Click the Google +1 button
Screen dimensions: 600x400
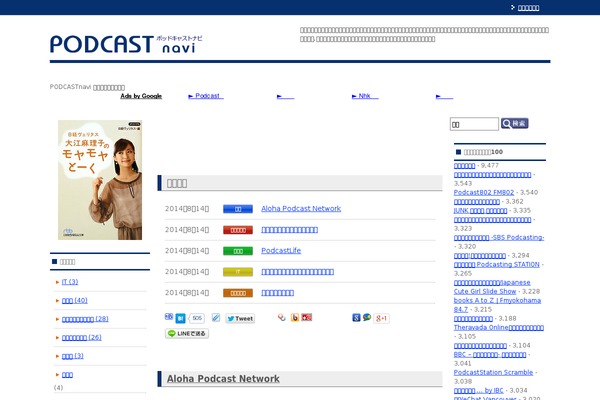(x=382, y=318)
